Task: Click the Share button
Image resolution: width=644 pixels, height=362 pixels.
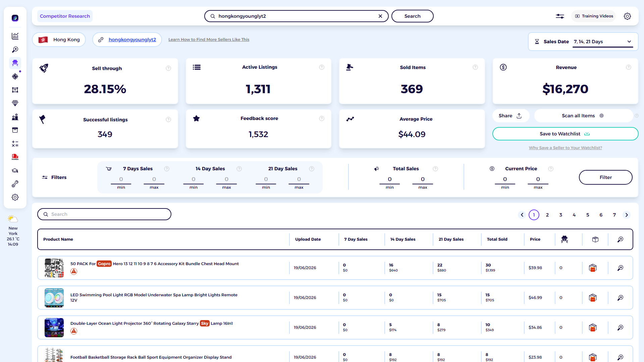Action: 511,116
